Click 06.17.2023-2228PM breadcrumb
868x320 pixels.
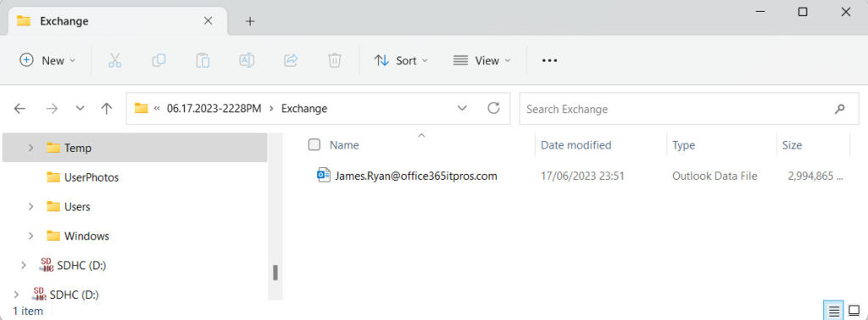214,109
